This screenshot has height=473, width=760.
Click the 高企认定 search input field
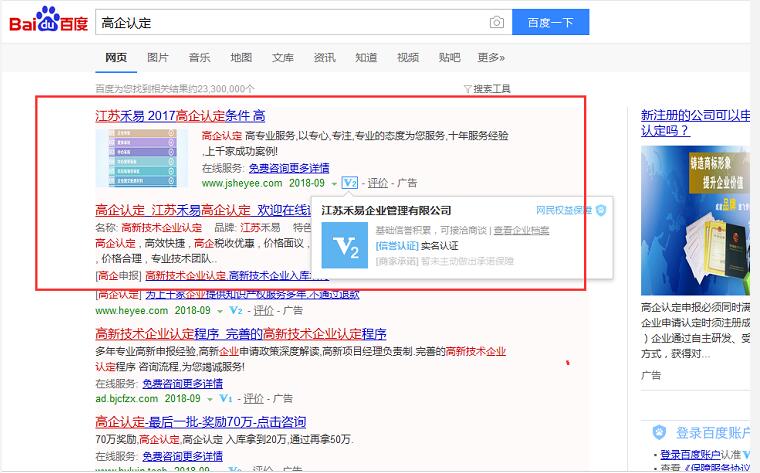coord(290,22)
